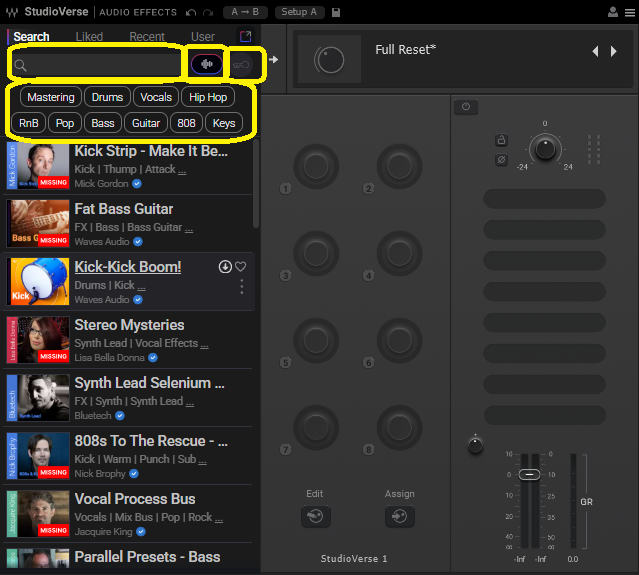Viewport: 639px width, 575px height.
Task: Expand tags of Stereo Mysteries preset
Action: [x=204, y=346]
